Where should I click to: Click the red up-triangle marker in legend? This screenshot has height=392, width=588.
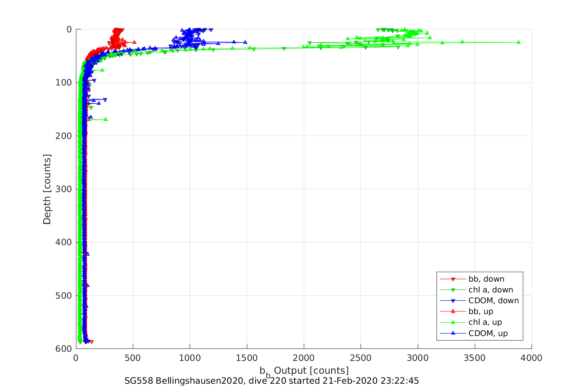pyautogui.click(x=453, y=311)
